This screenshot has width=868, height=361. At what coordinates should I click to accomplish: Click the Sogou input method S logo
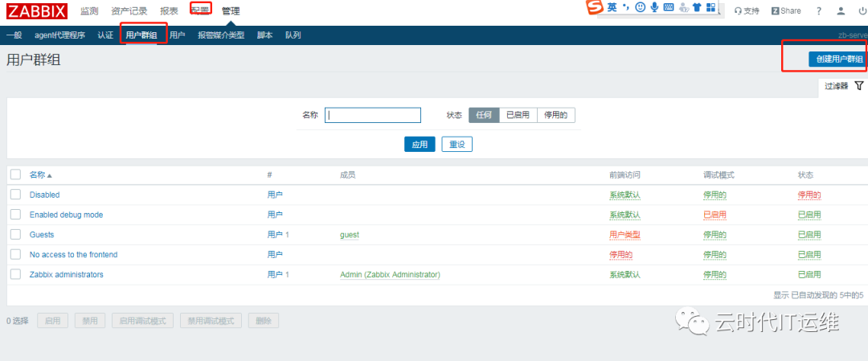tap(595, 7)
